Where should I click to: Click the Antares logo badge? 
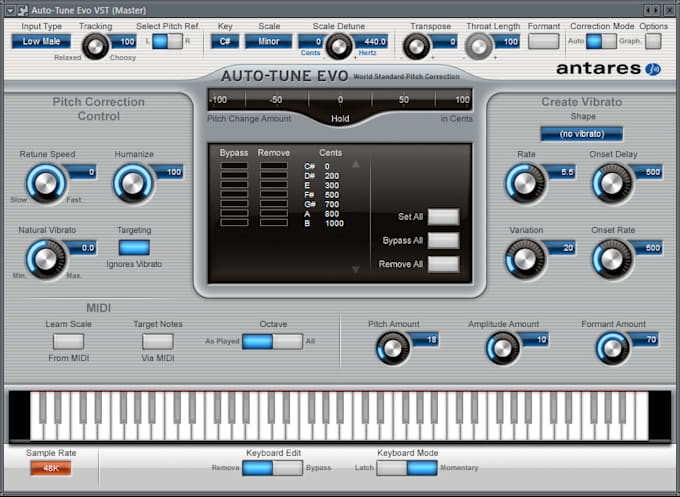[x=653, y=69]
